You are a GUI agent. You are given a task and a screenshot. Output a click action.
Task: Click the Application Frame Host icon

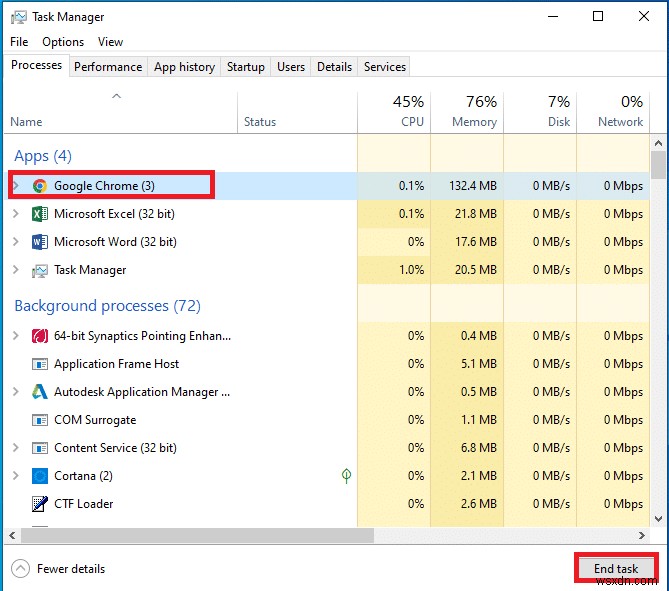pos(40,364)
